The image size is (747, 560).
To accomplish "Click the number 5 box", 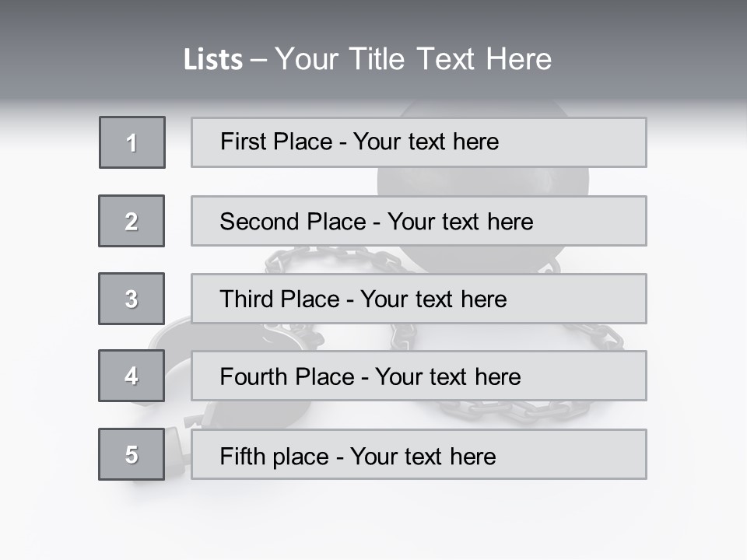I will (x=132, y=454).
